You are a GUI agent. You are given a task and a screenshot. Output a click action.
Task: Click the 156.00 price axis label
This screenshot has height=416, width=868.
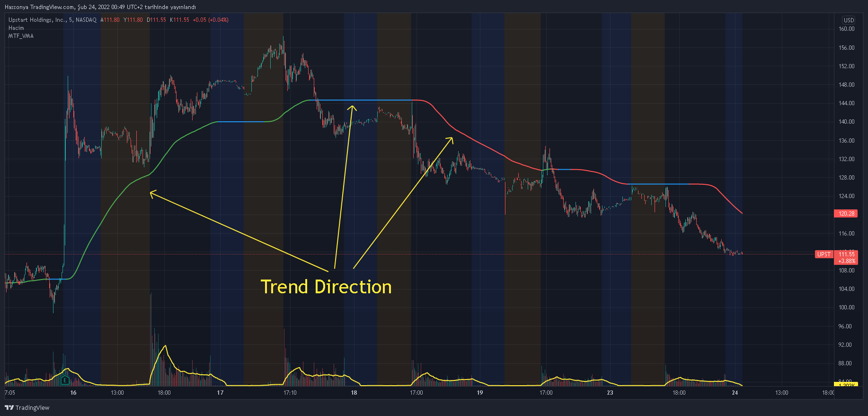click(846, 48)
